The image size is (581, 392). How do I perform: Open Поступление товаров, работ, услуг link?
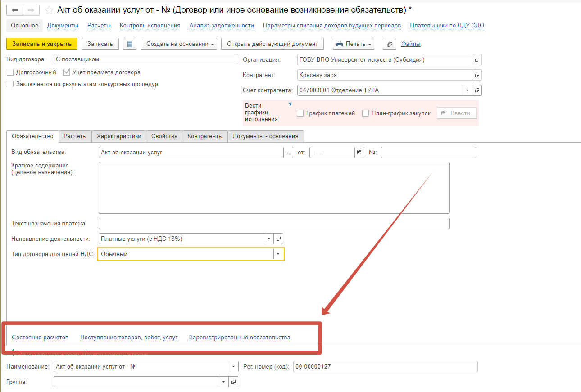129,337
